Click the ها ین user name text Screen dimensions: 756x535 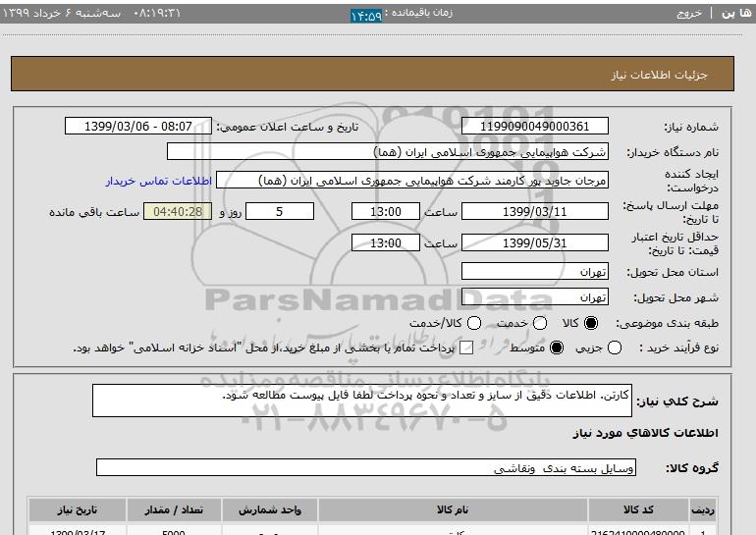pos(736,13)
